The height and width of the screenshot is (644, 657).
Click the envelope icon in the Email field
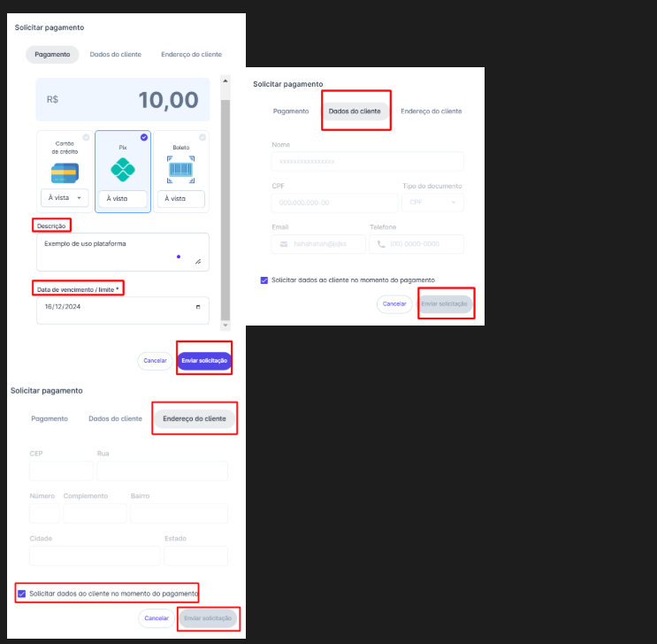pos(284,243)
